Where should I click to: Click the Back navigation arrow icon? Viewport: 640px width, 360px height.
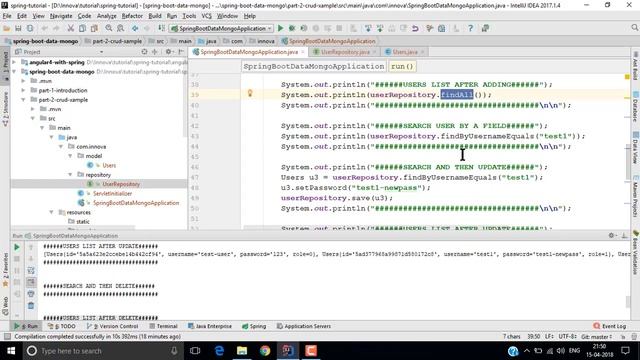click(135, 29)
